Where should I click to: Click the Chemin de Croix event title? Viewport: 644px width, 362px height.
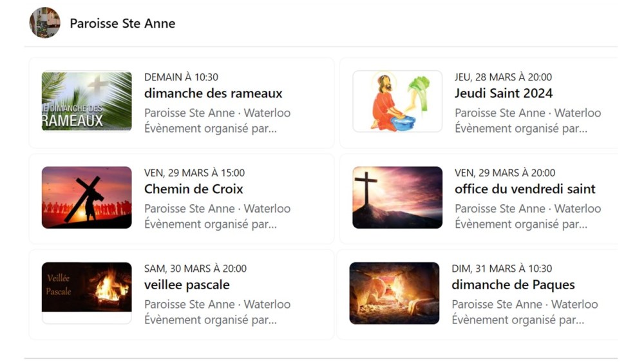pyautogui.click(x=193, y=189)
